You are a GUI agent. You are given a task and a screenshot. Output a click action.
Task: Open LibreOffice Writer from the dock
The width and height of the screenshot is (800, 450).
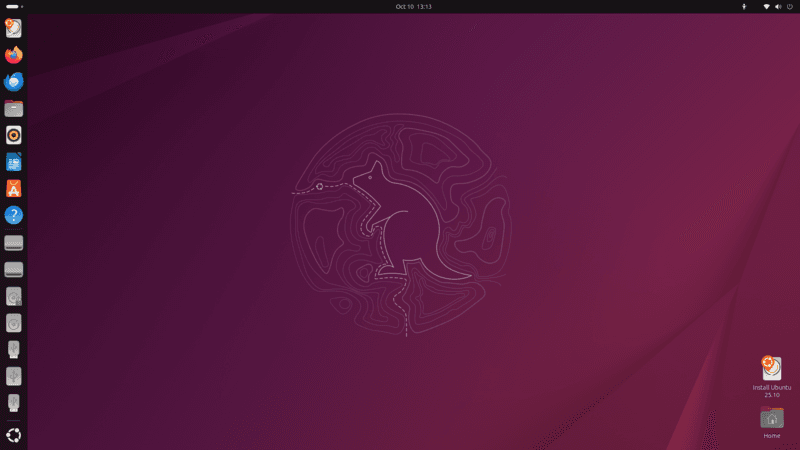point(14,162)
